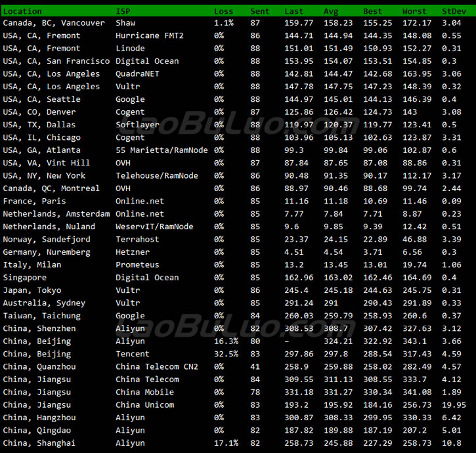
Task: Click the 16.3% loss value
Action: point(226,341)
